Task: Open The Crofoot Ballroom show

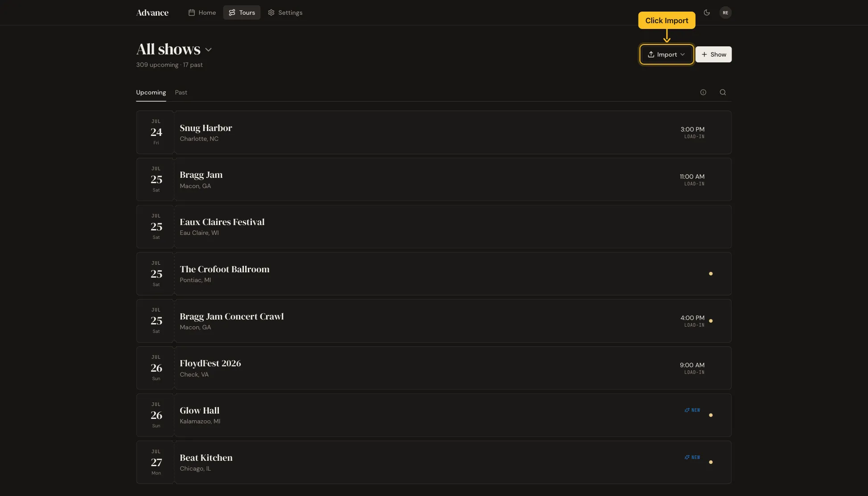Action: (x=434, y=274)
